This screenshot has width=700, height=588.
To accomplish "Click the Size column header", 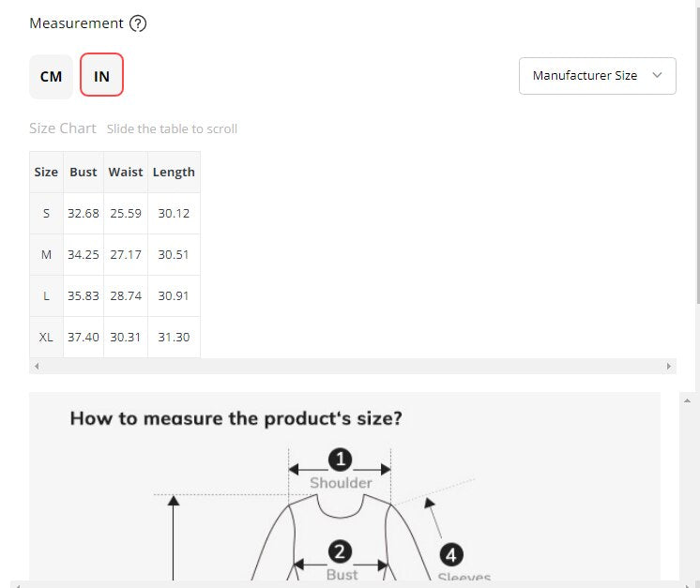I will (x=46, y=173).
